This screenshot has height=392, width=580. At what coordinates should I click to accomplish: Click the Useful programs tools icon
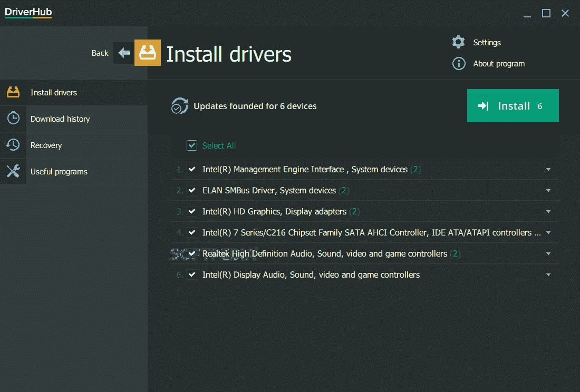pos(13,171)
